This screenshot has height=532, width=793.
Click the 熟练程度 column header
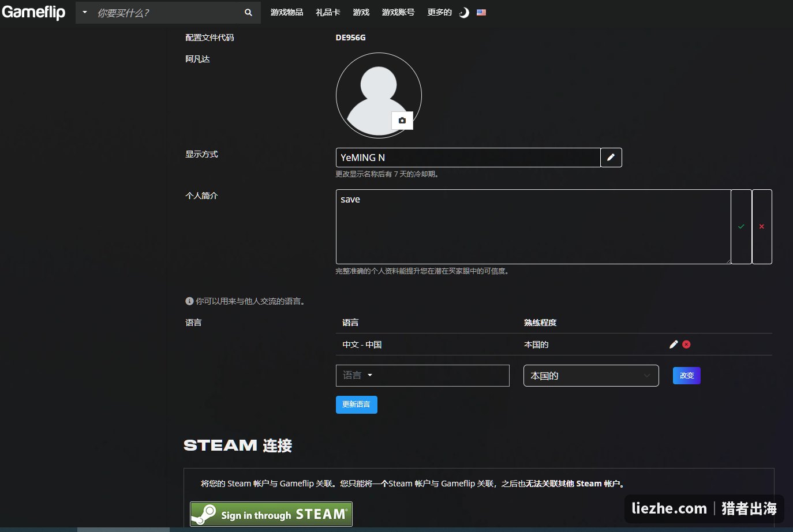(540, 323)
